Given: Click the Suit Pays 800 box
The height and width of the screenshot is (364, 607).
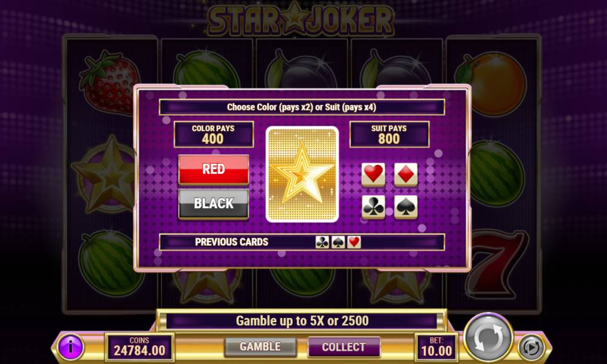Looking at the screenshot, I should click(390, 134).
